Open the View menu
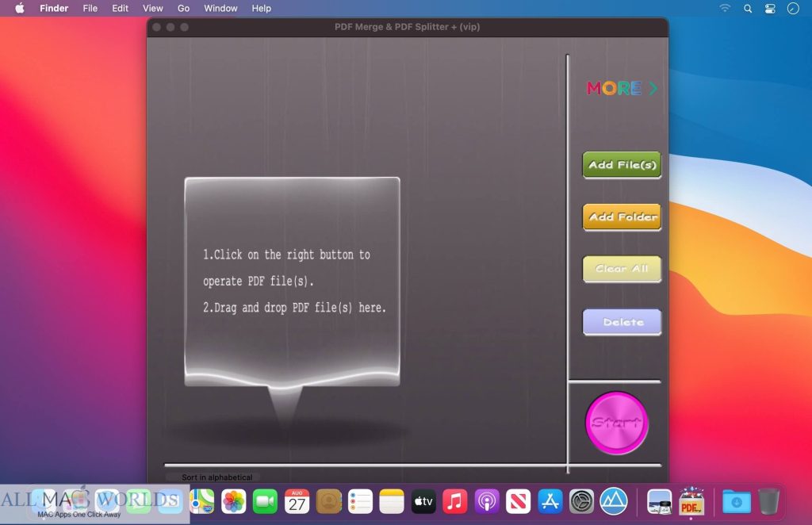 tap(153, 8)
